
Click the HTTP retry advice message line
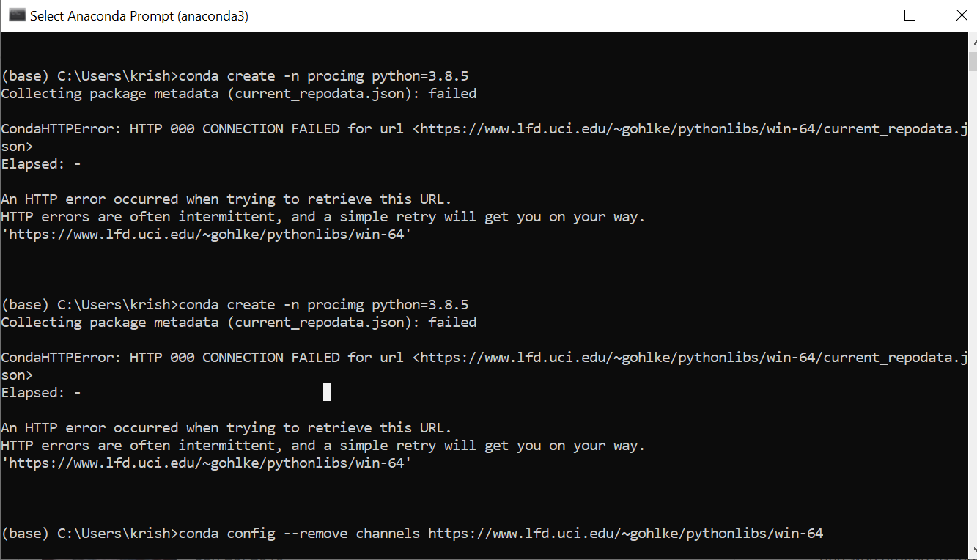322,216
